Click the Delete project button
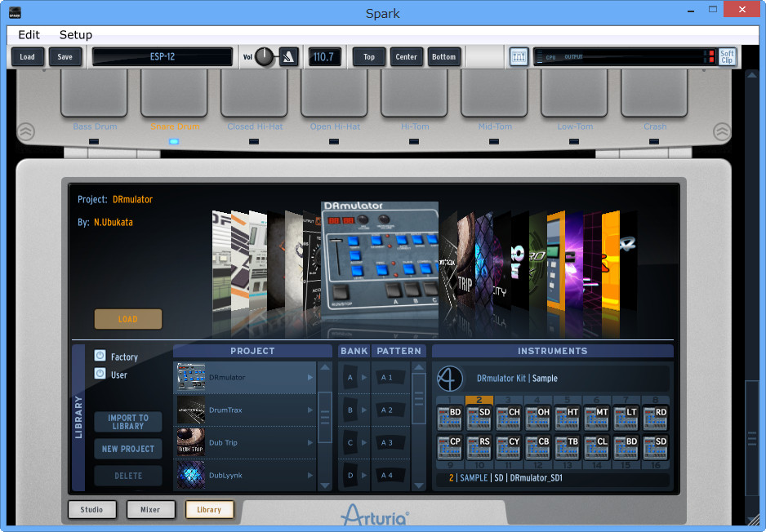This screenshot has height=532, width=766. point(128,476)
